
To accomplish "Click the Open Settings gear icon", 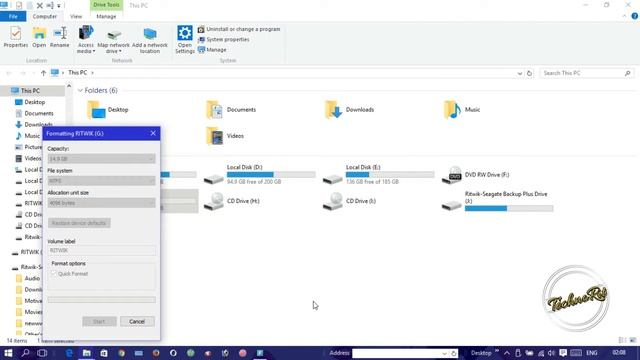I will (x=184, y=33).
